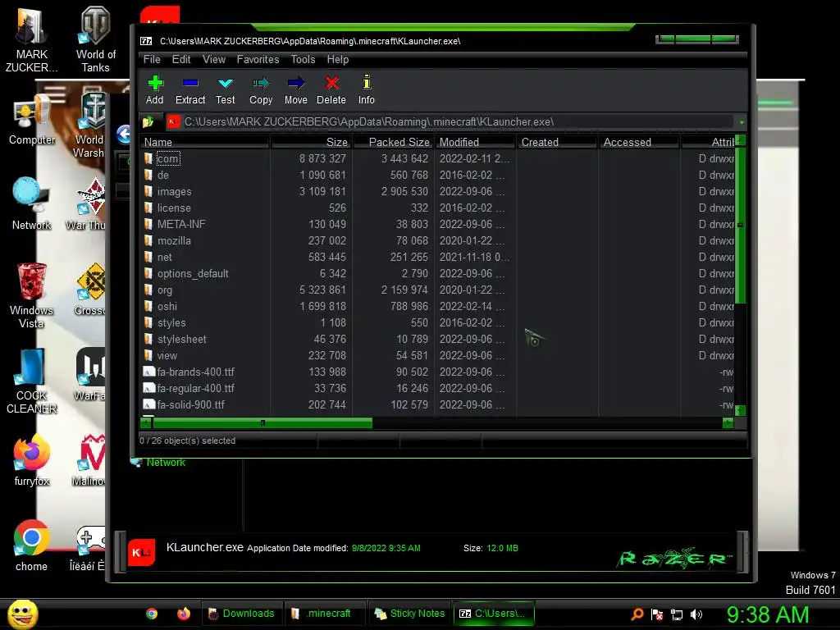The image size is (840, 630).
Task: Open the chome desktop shortcut
Action: click(x=32, y=546)
